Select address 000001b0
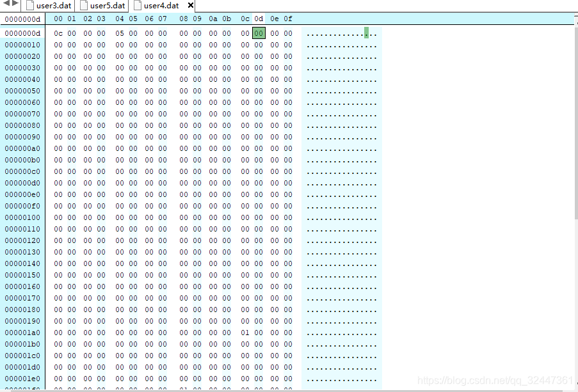 click(x=22, y=344)
